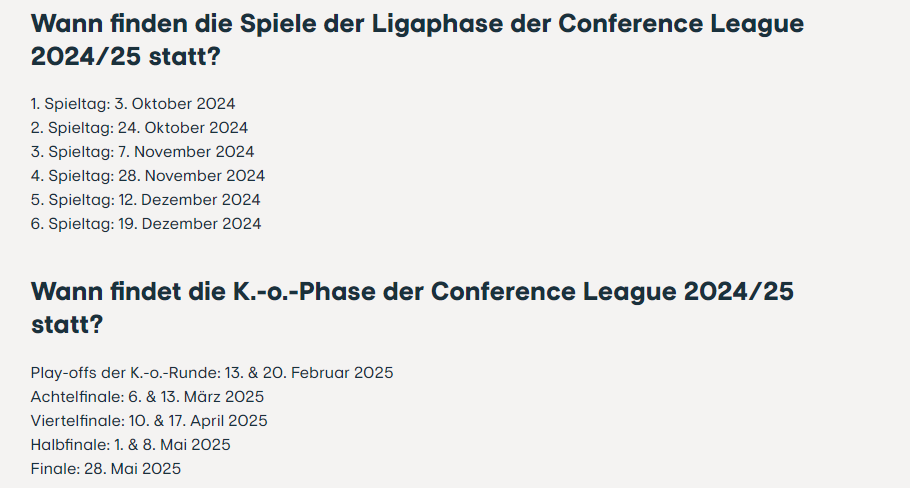The image size is (910, 488).
Task: Click the date "3. Oktober 2024"
Action: click(x=175, y=104)
